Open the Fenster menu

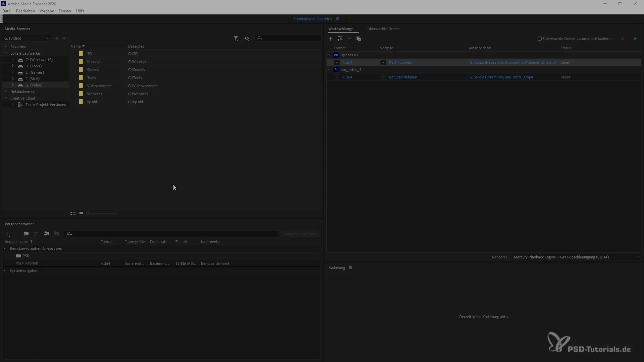65,11
